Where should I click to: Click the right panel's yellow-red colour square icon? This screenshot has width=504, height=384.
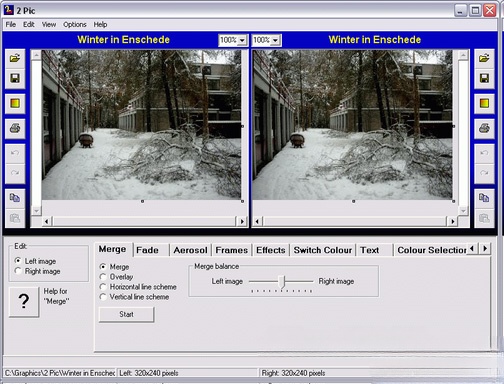click(x=484, y=104)
